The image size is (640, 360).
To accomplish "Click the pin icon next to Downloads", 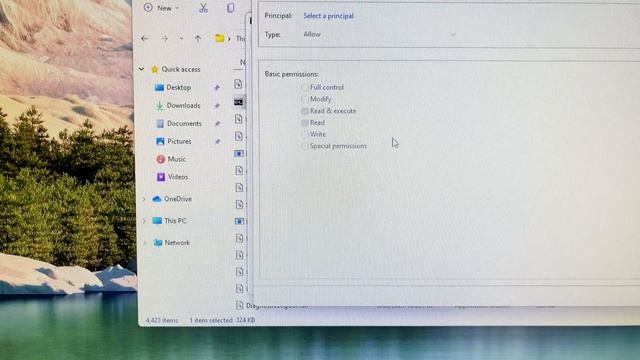I will (x=217, y=106).
